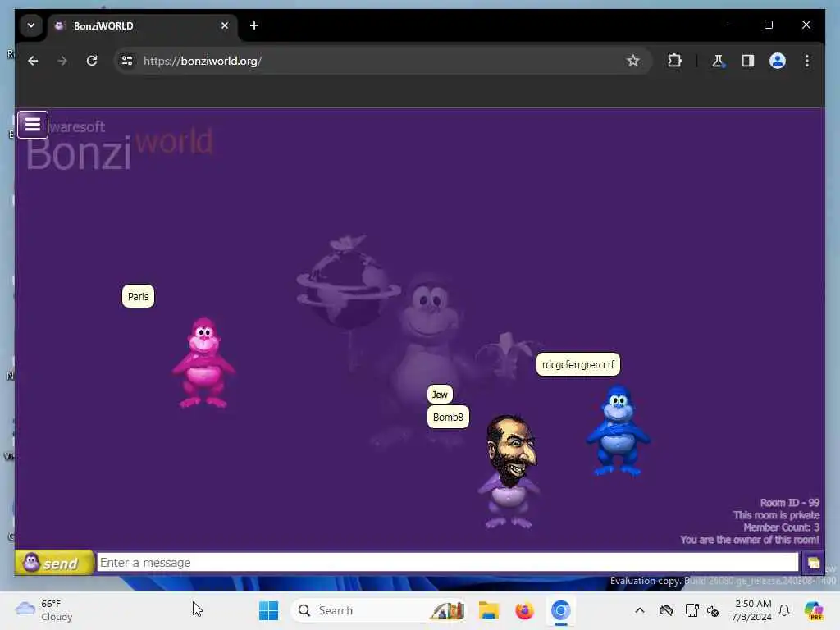Open the Chrome profile avatar
This screenshot has width=840, height=630.
pyautogui.click(x=778, y=61)
